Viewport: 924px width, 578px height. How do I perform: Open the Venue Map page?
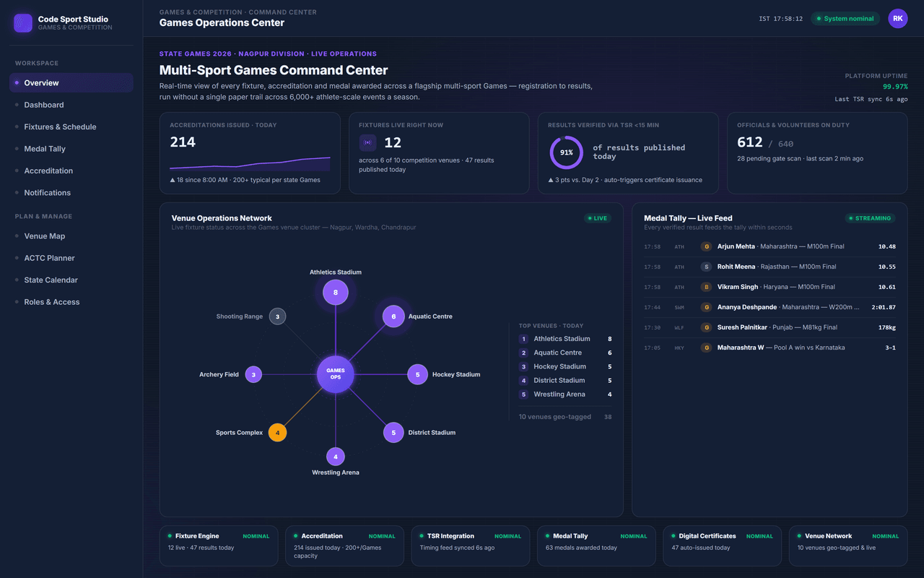tap(71, 236)
